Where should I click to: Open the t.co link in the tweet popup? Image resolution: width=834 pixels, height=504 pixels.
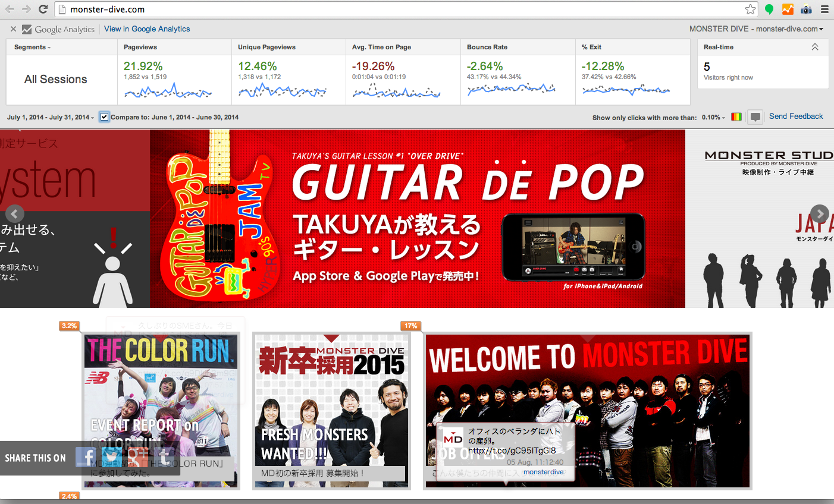point(512,451)
